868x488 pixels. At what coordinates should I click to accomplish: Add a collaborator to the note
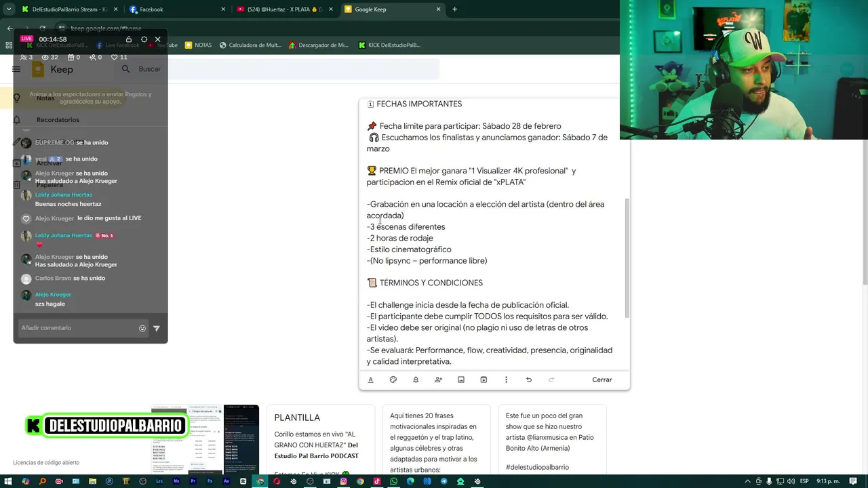point(438,380)
